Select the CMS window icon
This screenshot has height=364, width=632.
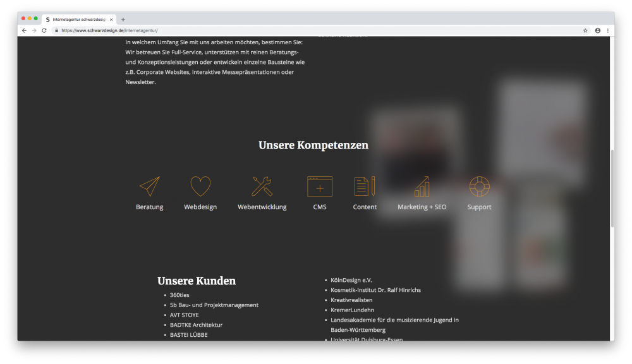point(319,186)
